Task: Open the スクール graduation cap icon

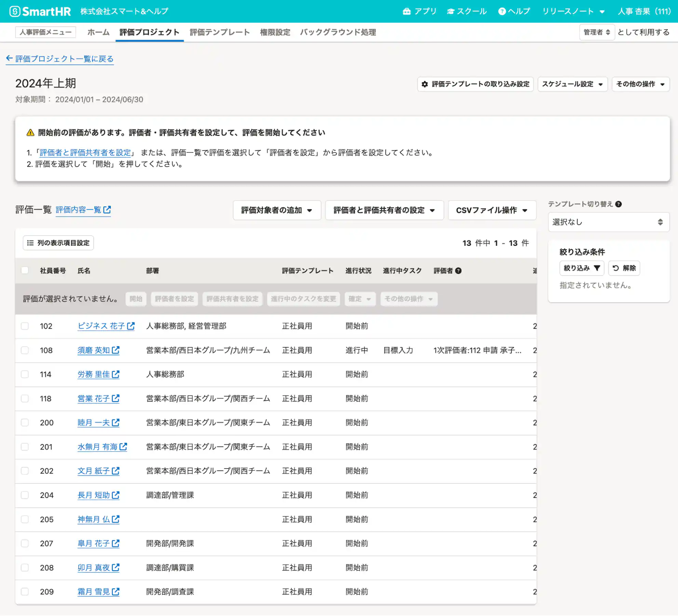Action: click(450, 11)
